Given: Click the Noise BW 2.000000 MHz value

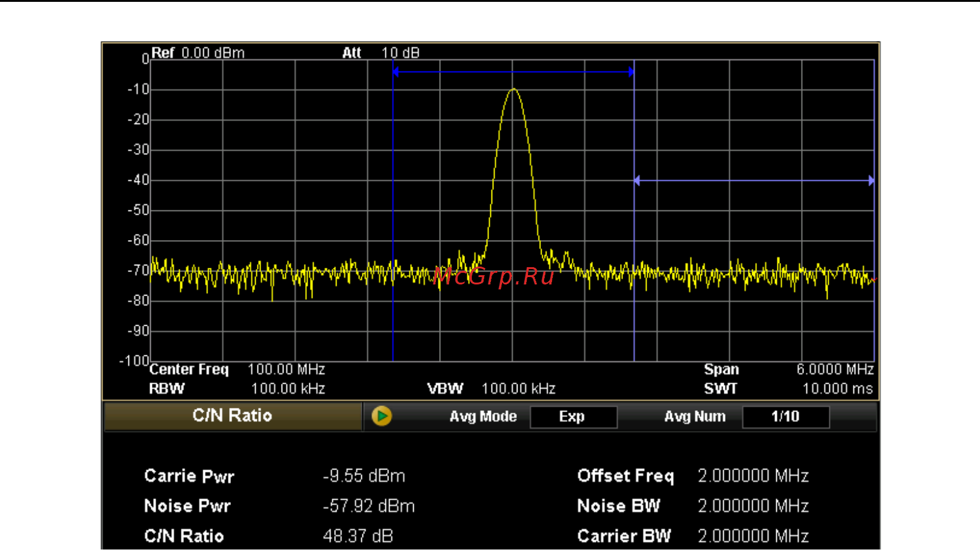Looking at the screenshot, I should pos(753,506).
